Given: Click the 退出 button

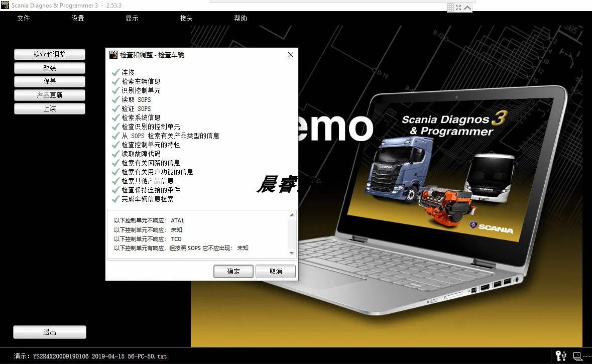Looking at the screenshot, I should click(50, 332).
